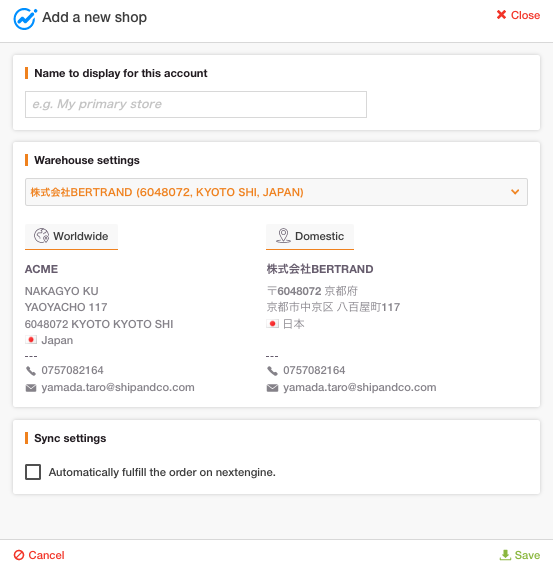The image size is (553, 571).
Task: Click the Worldwide phone icon
Action: pyautogui.click(x=31, y=371)
